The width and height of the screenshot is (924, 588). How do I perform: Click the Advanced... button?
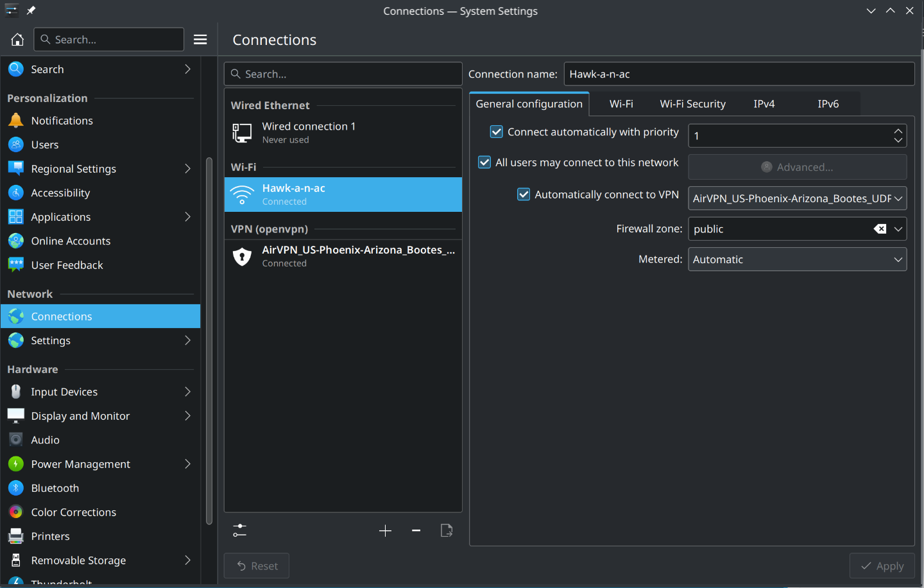(x=798, y=167)
